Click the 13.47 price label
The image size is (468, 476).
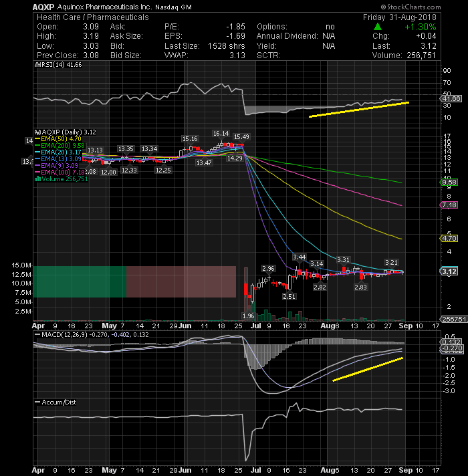point(204,163)
